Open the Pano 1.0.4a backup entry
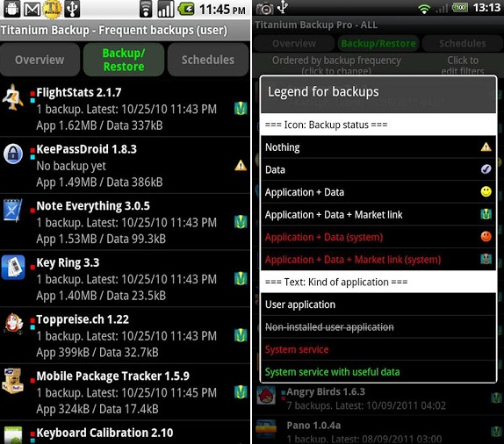This screenshot has height=444, width=504. [x=378, y=432]
